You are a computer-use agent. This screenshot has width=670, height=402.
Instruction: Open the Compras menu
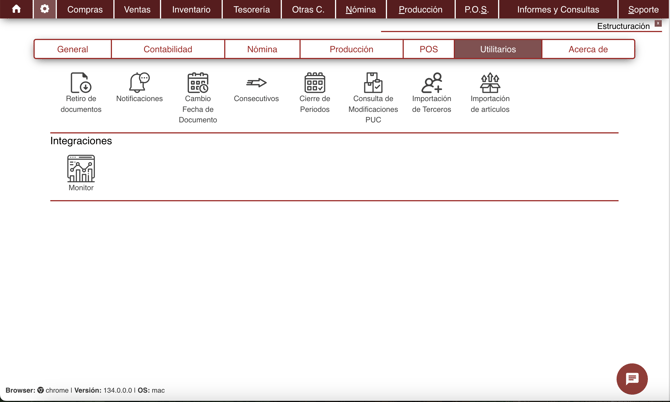[x=85, y=9]
